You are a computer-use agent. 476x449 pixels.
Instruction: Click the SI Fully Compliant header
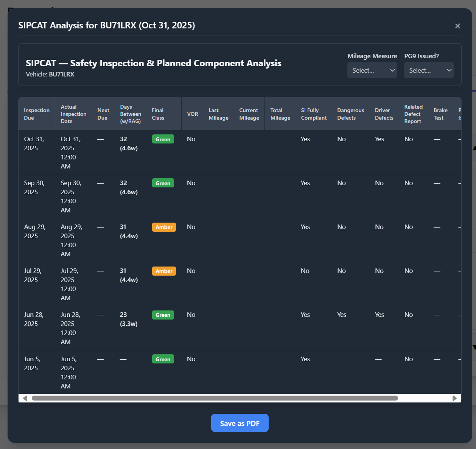(x=314, y=114)
